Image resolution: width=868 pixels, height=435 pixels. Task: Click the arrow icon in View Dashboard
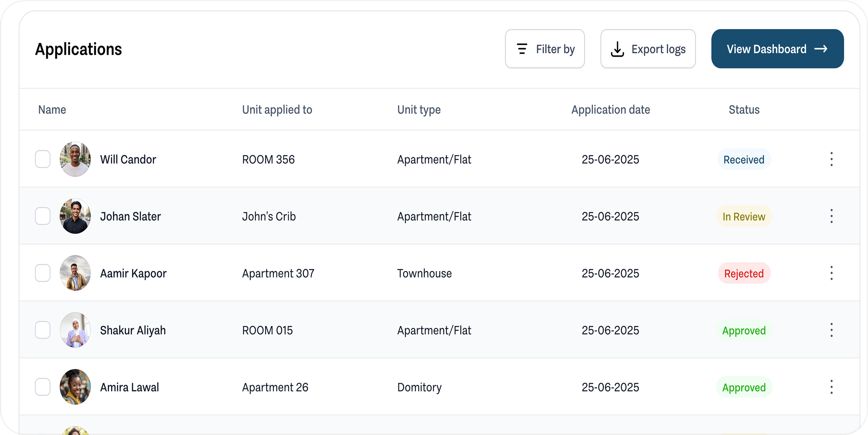tap(821, 49)
